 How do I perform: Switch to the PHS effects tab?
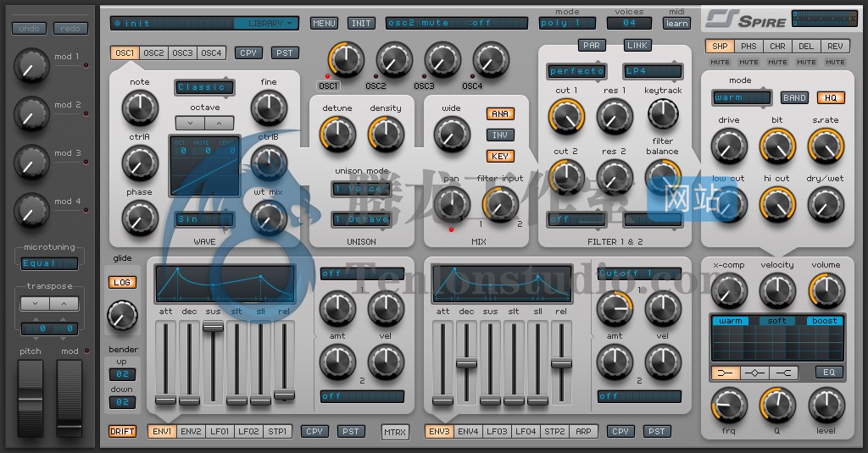pyautogui.click(x=748, y=47)
